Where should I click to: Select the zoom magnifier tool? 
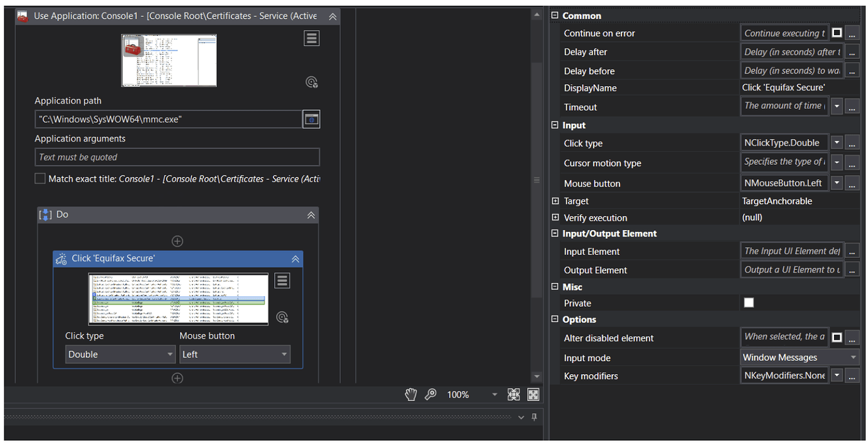click(x=430, y=394)
